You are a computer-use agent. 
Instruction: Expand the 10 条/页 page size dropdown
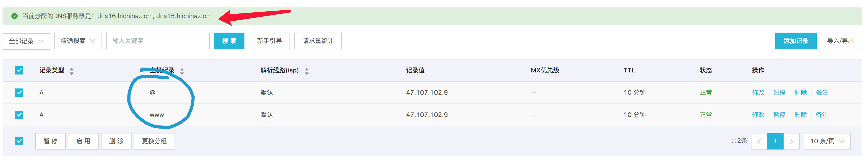click(x=827, y=141)
